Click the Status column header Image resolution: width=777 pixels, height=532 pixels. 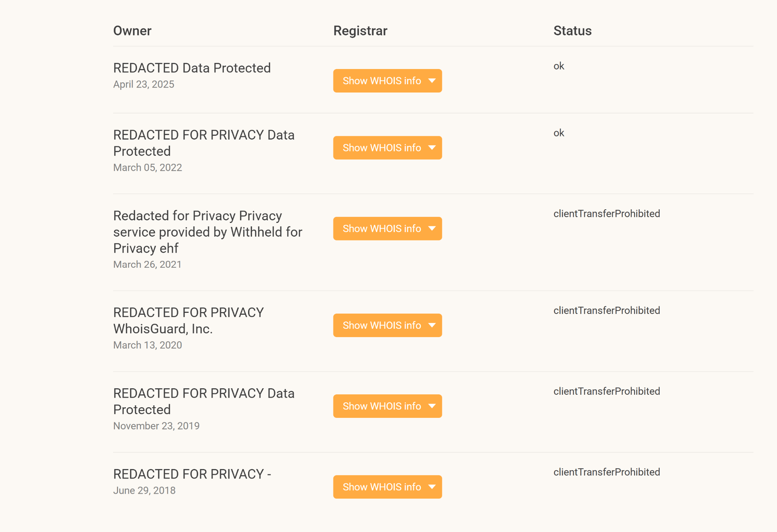[572, 31]
